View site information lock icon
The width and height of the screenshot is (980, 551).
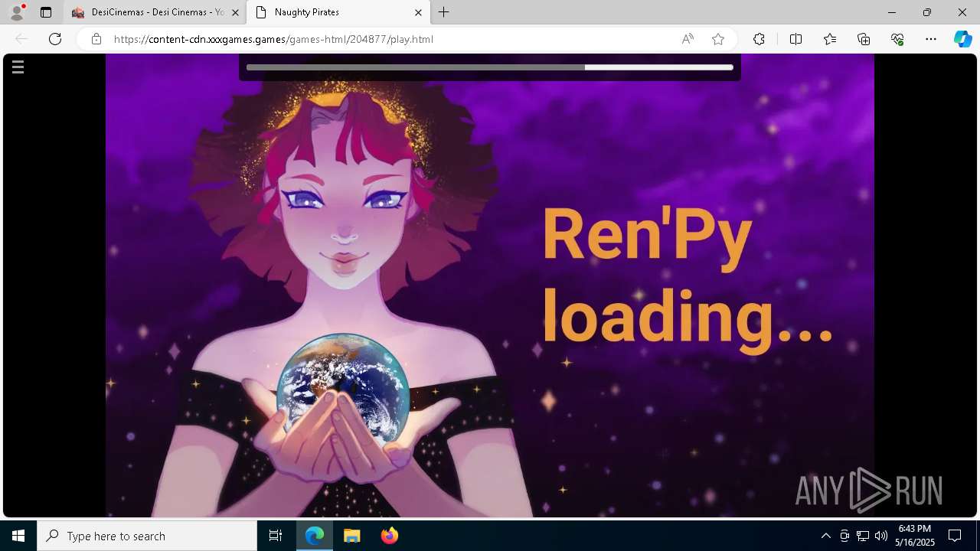pyautogui.click(x=96, y=39)
